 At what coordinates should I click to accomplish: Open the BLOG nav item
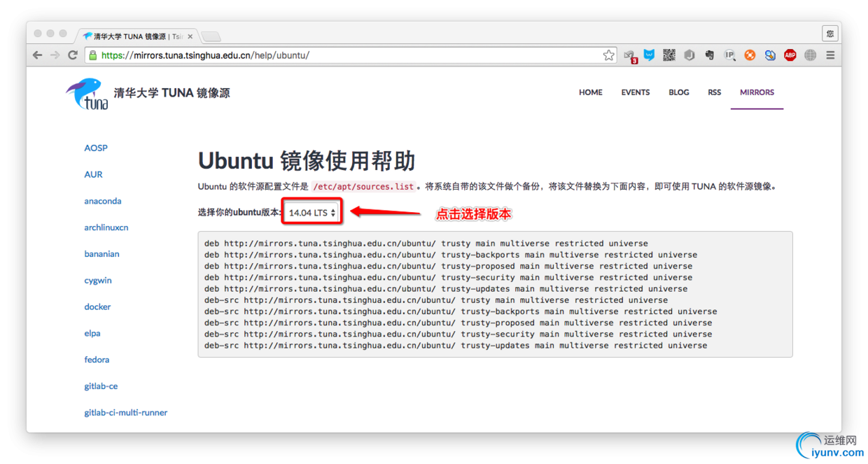click(679, 92)
